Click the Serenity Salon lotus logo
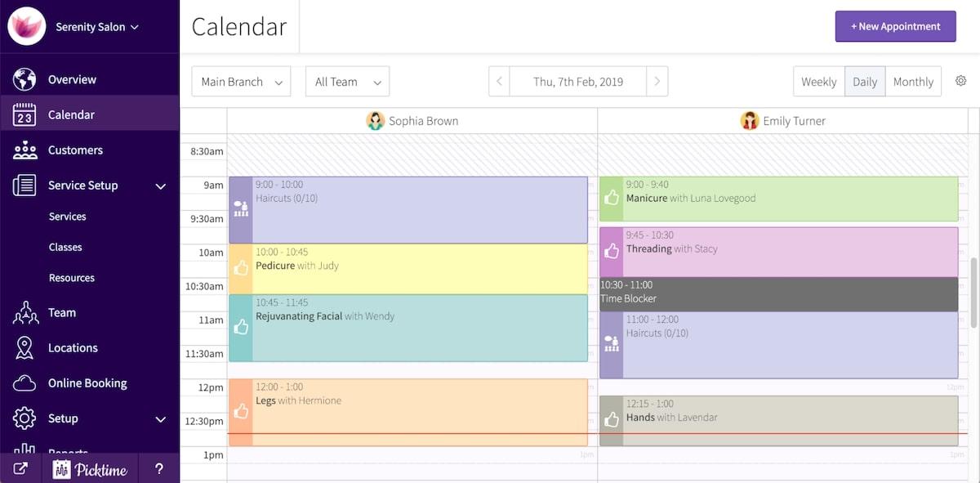Screen dimensions: 980x483 tap(26, 26)
